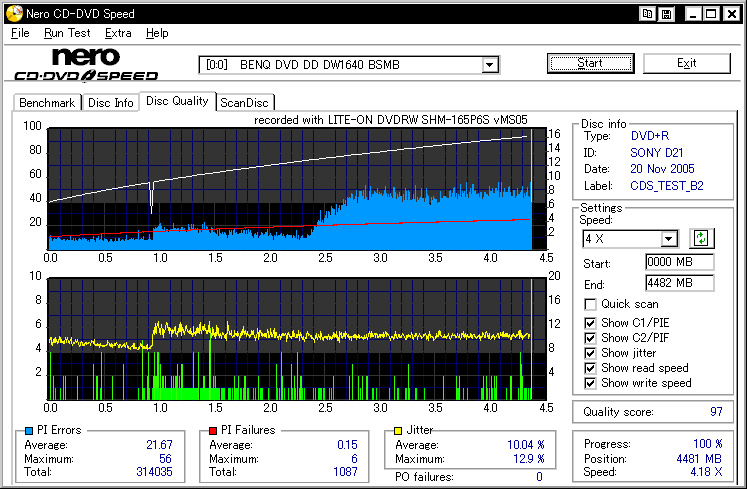Open the drive selection dropdown

point(489,65)
